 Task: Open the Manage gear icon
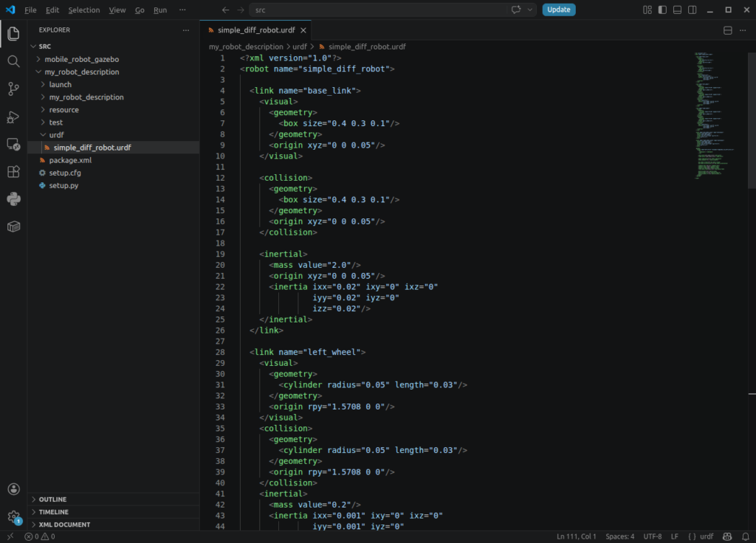pos(13,517)
